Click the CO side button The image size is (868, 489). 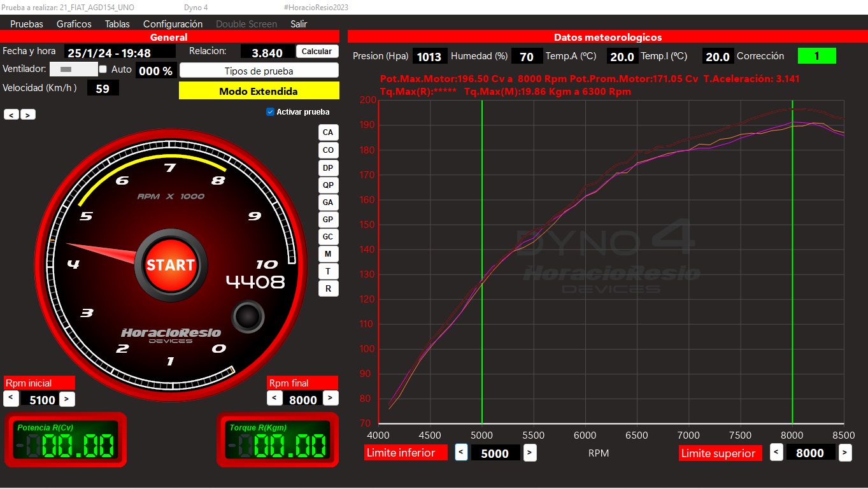pyautogui.click(x=328, y=150)
